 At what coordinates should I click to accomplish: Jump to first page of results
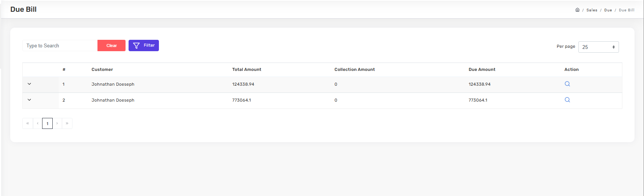(x=28, y=123)
